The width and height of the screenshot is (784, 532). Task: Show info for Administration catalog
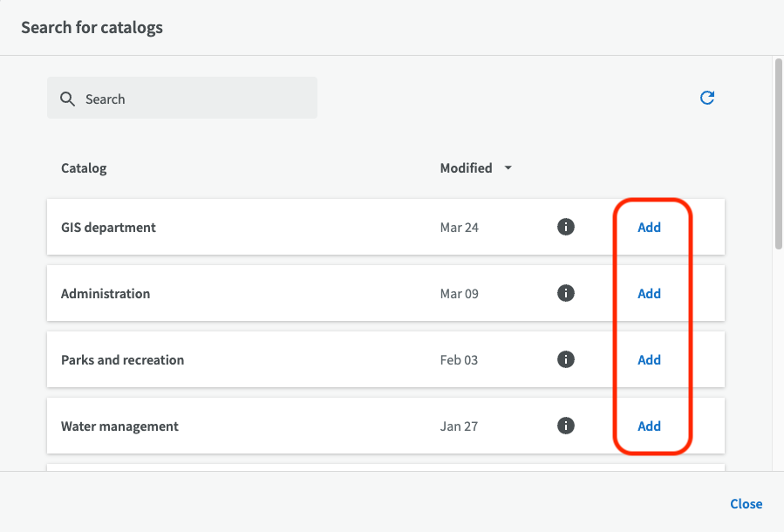click(566, 293)
